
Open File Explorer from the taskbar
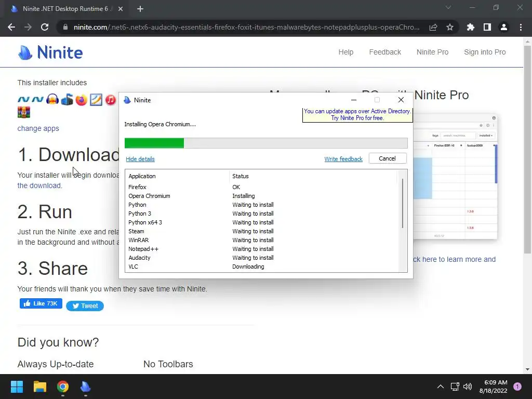click(39, 387)
